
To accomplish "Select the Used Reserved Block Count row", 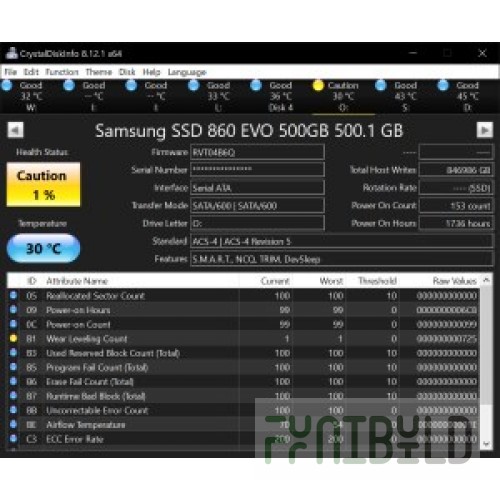I will tap(243, 353).
